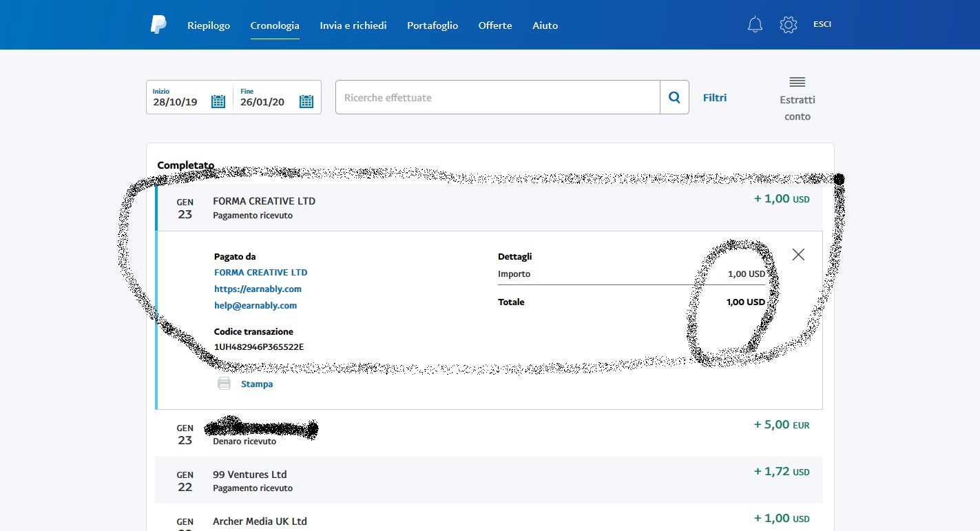Click the Codice transazione label

[253, 332]
